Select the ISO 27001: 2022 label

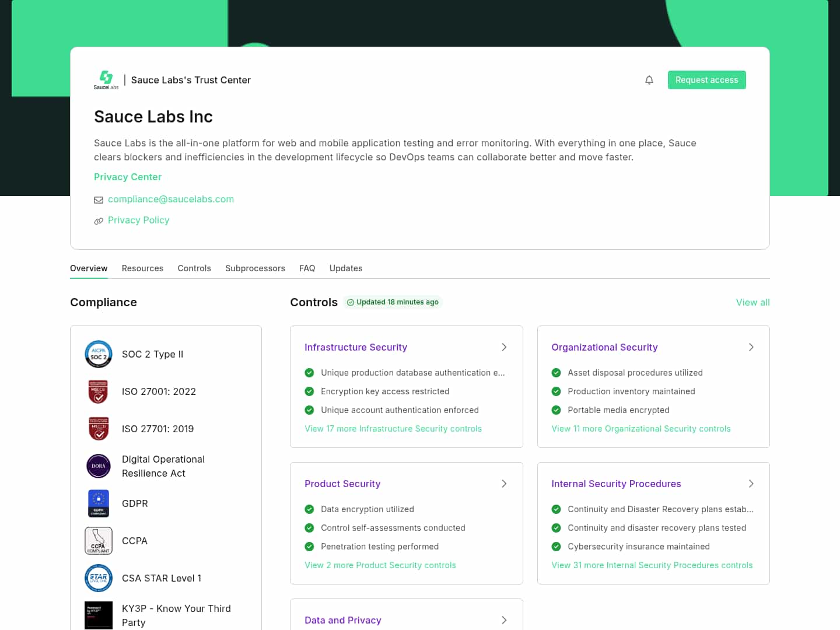pos(159,391)
